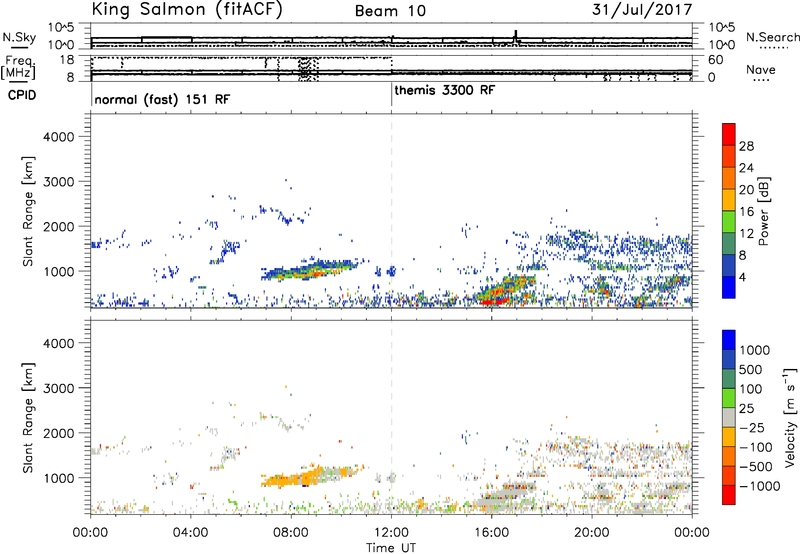Click the '20:00' time axis tick label
This screenshot has width=800, height=554.
pyautogui.click(x=591, y=533)
